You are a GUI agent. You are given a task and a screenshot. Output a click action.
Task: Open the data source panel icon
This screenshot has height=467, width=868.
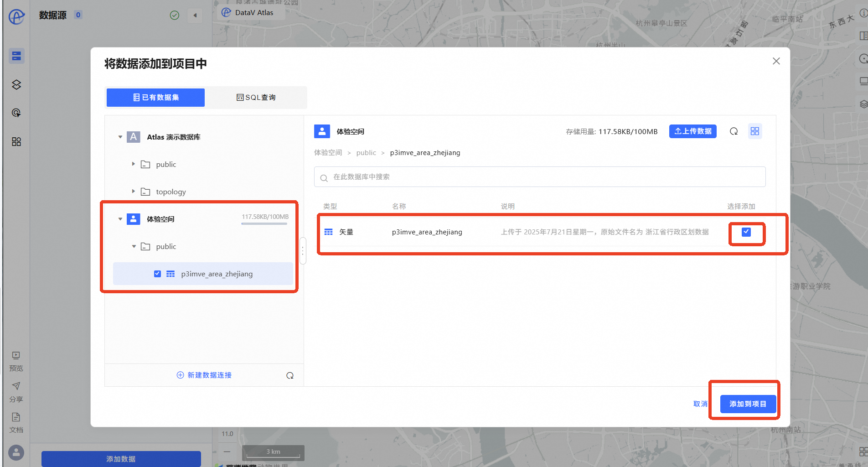coord(16,56)
